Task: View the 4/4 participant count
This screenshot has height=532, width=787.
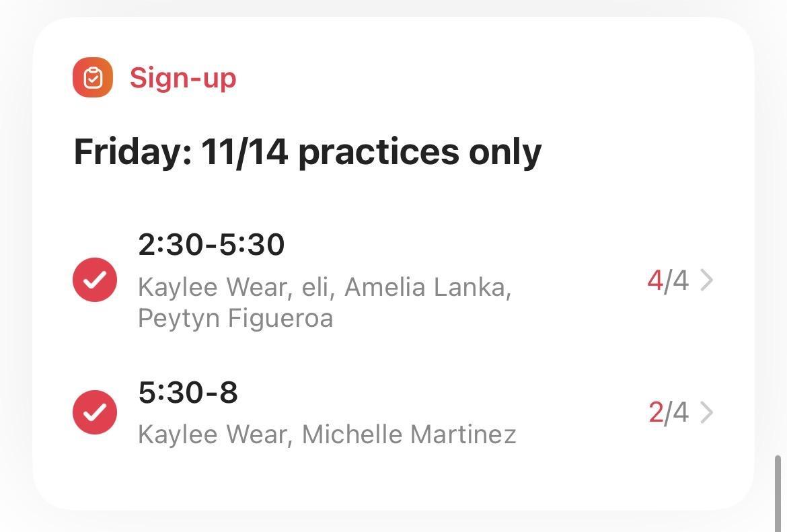Action: pos(667,280)
